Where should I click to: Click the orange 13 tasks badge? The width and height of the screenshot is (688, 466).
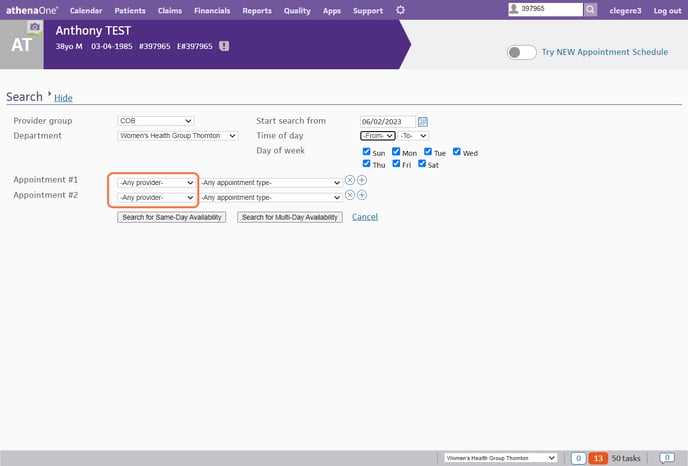point(598,457)
